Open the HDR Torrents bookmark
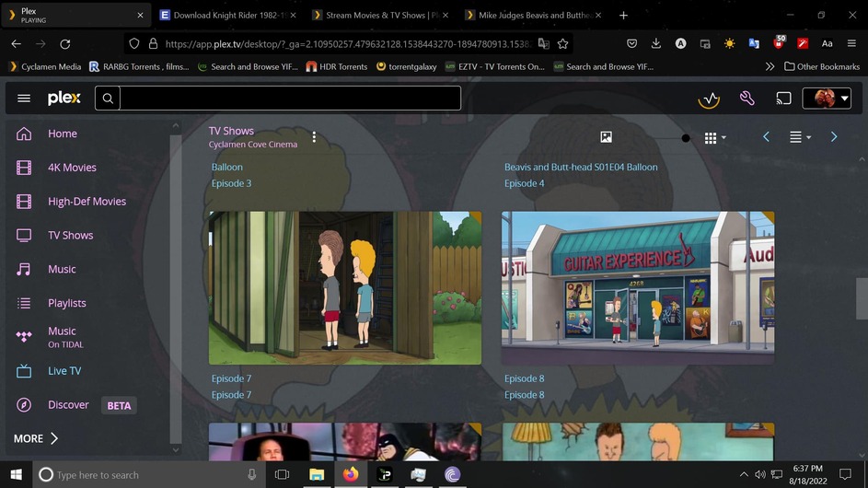Viewport: 868px width, 488px height. (337, 66)
